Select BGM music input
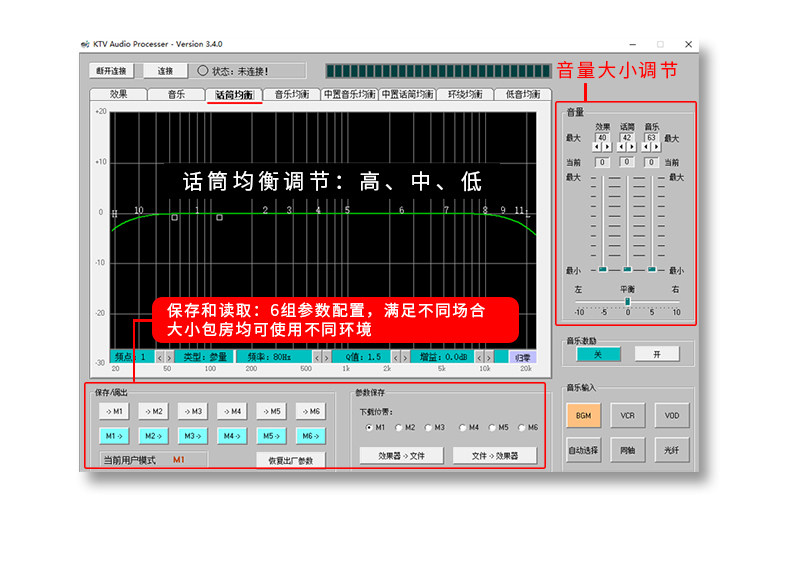 tap(583, 416)
